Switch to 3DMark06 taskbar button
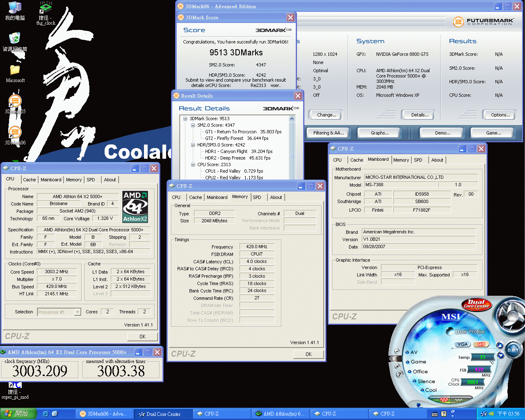 104,414
